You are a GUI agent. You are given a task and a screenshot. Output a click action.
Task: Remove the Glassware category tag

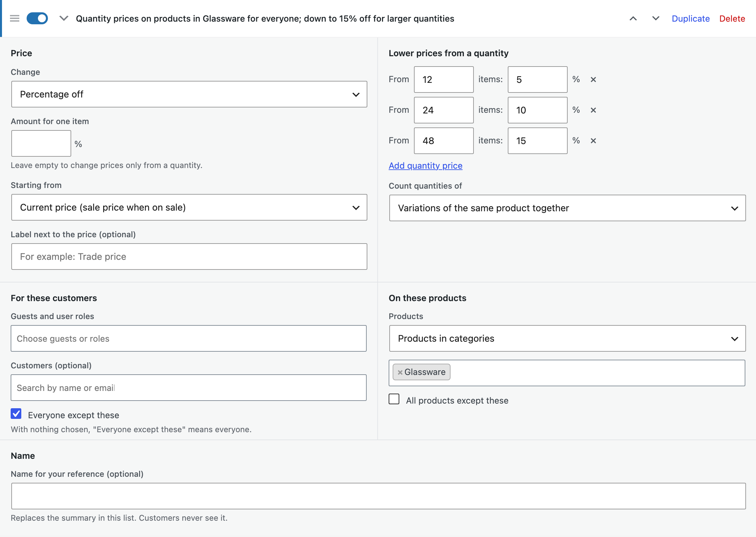400,372
